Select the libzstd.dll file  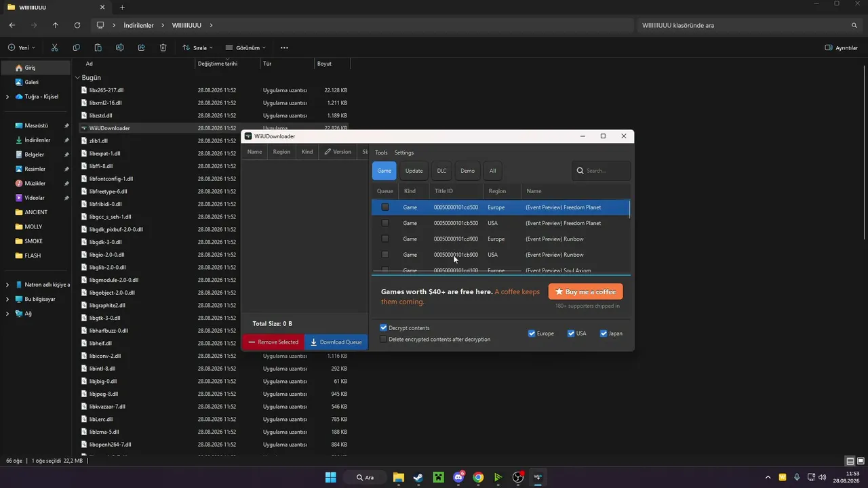101,115
